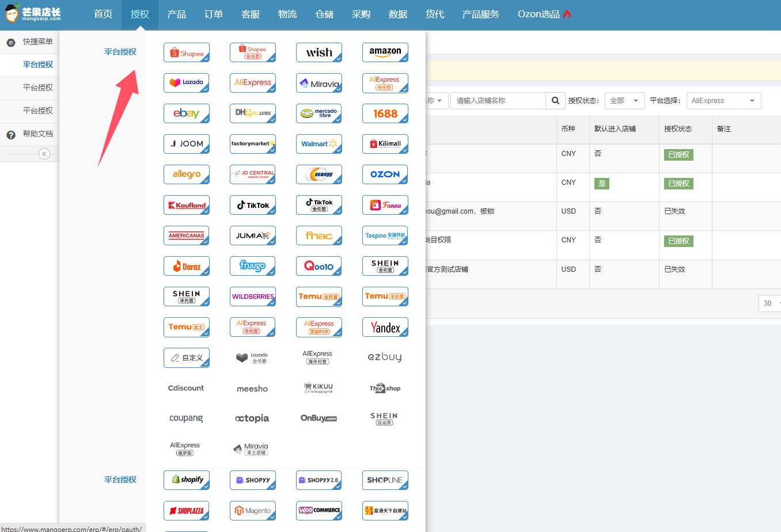Open Allegro authorization
This screenshot has height=532, width=781.
click(x=187, y=174)
